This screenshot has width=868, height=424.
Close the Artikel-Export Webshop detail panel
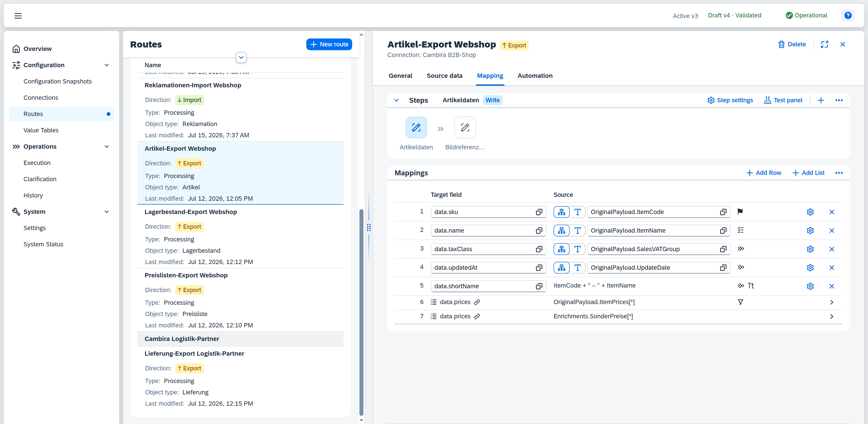(842, 45)
